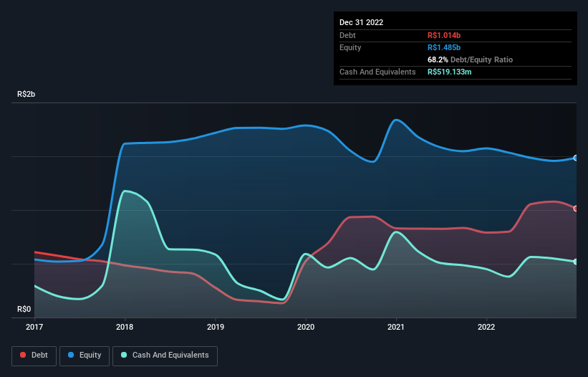Click Cash And Equivalents tooltip label
This screenshot has height=377, width=588.
click(377, 72)
